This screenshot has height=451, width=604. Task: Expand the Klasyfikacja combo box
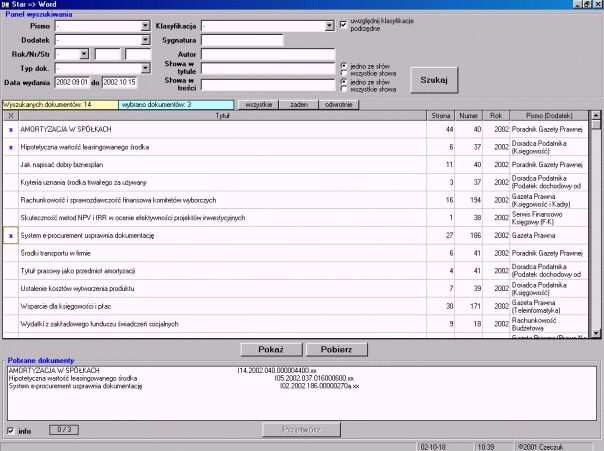pyautogui.click(x=331, y=25)
